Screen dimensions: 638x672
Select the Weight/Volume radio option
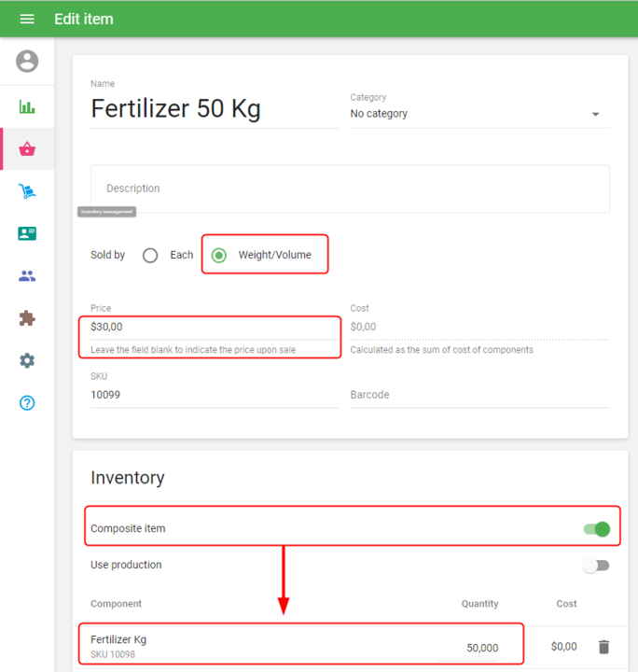tap(219, 256)
